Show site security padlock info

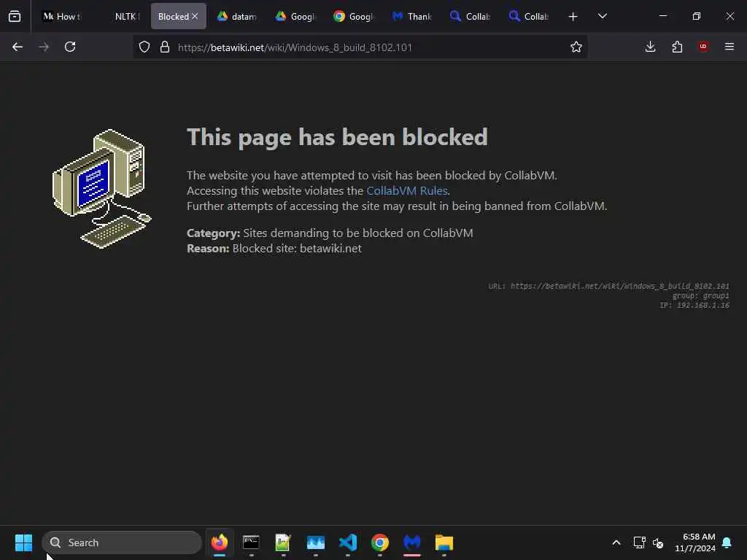point(165,47)
